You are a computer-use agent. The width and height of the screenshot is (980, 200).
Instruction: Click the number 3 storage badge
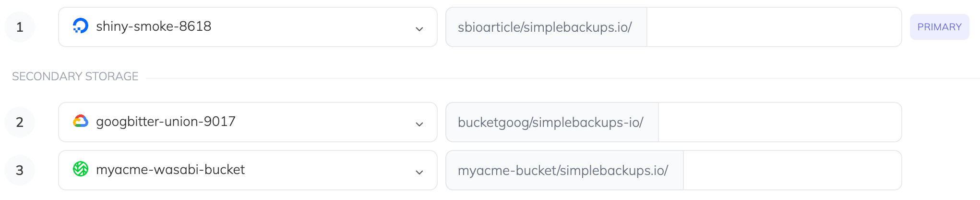pos(20,170)
